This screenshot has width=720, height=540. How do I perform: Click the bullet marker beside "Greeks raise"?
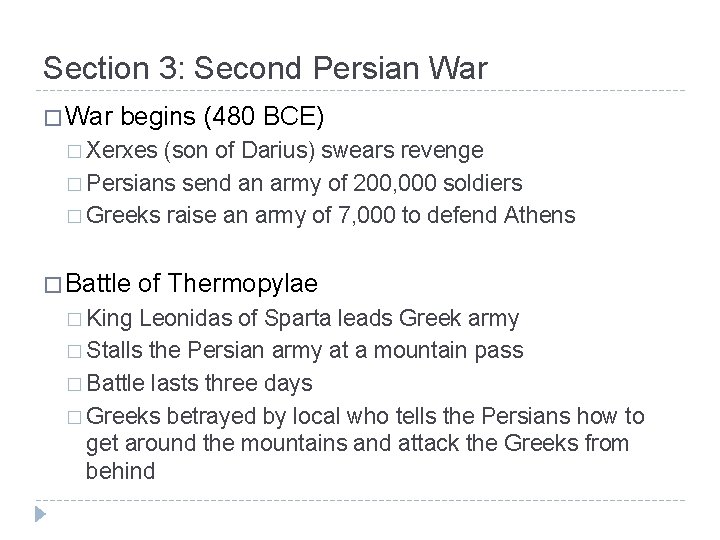[78, 216]
